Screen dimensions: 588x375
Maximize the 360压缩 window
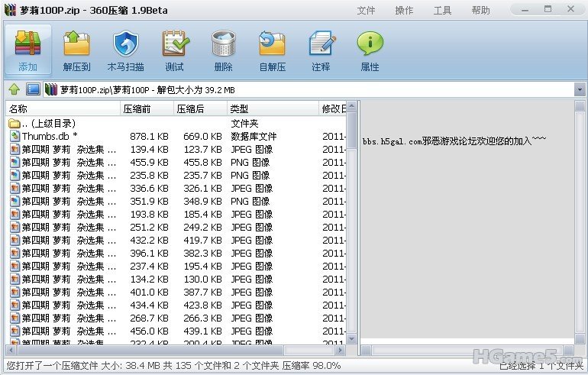(x=548, y=9)
